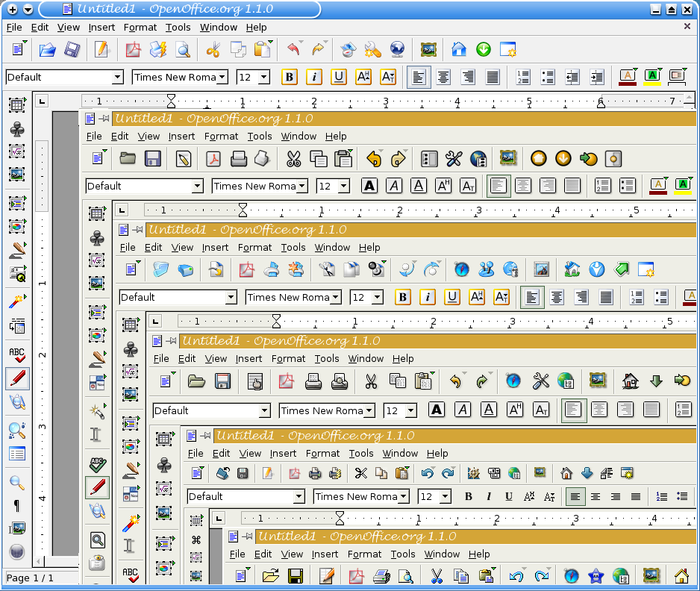Click horizontal scrollbar left arrow above Page 1 / 1

39,560
